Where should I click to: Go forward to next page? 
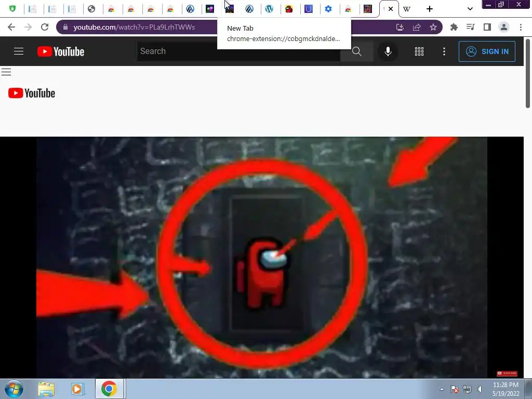point(28,27)
